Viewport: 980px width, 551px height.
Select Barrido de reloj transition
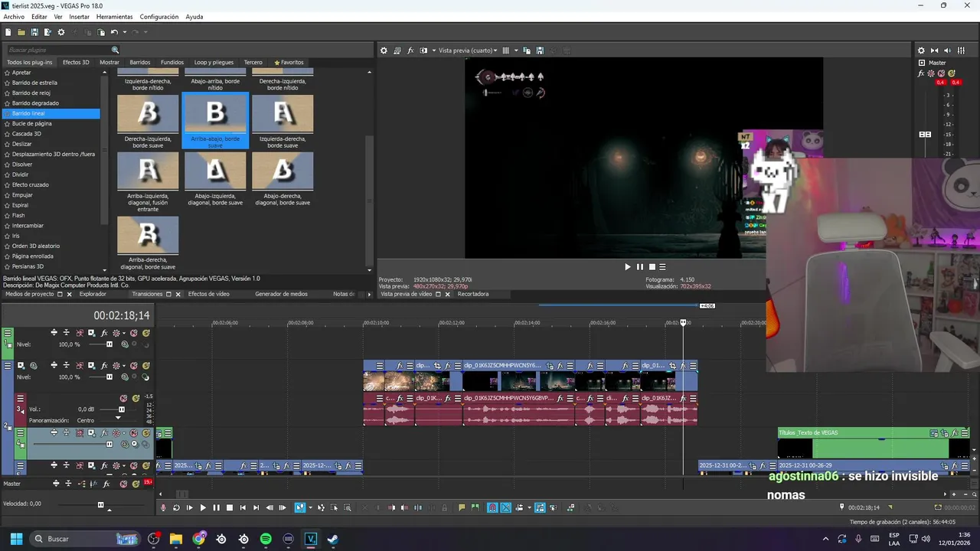click(x=31, y=93)
